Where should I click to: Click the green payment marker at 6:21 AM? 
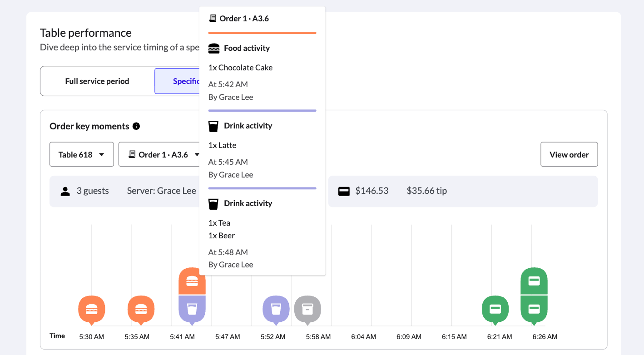point(495,310)
